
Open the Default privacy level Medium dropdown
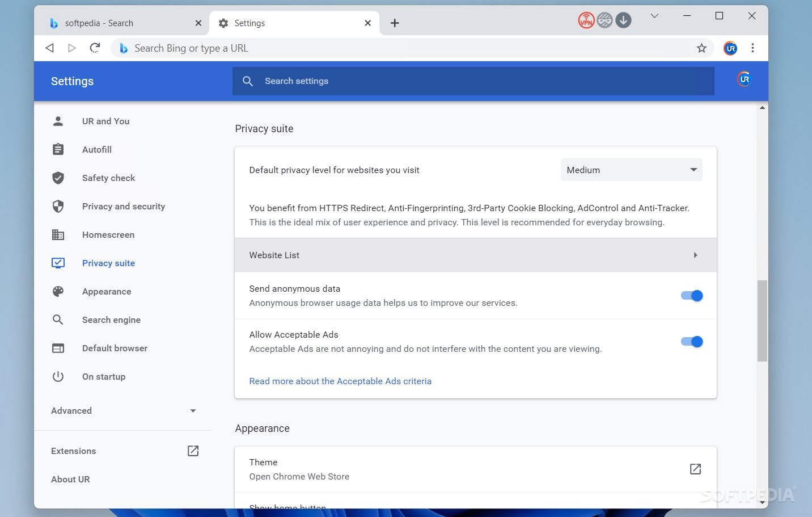click(x=631, y=170)
